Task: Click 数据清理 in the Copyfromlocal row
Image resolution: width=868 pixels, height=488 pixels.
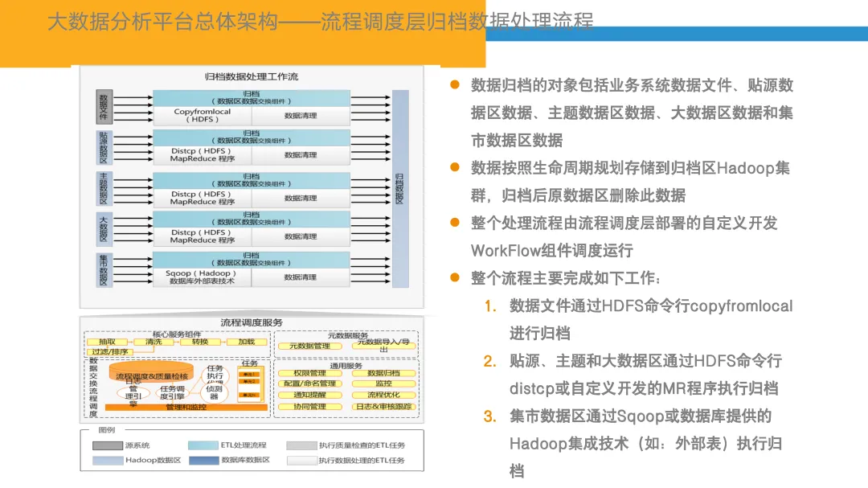Action: coord(301,115)
